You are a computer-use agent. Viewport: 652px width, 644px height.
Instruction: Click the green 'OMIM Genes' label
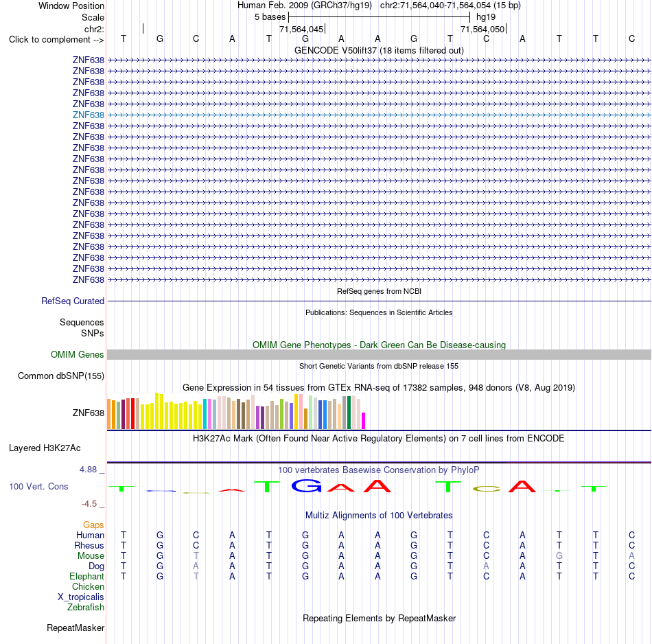[77, 354]
